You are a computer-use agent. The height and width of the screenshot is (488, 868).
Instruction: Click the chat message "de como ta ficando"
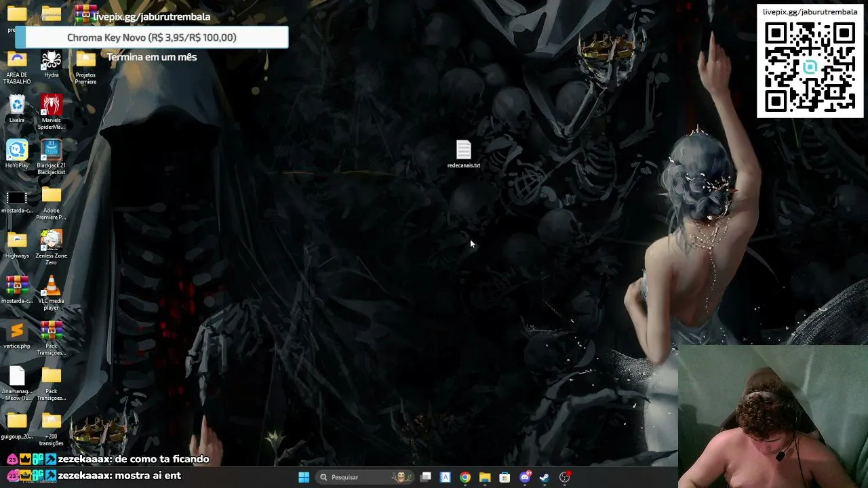point(162,460)
